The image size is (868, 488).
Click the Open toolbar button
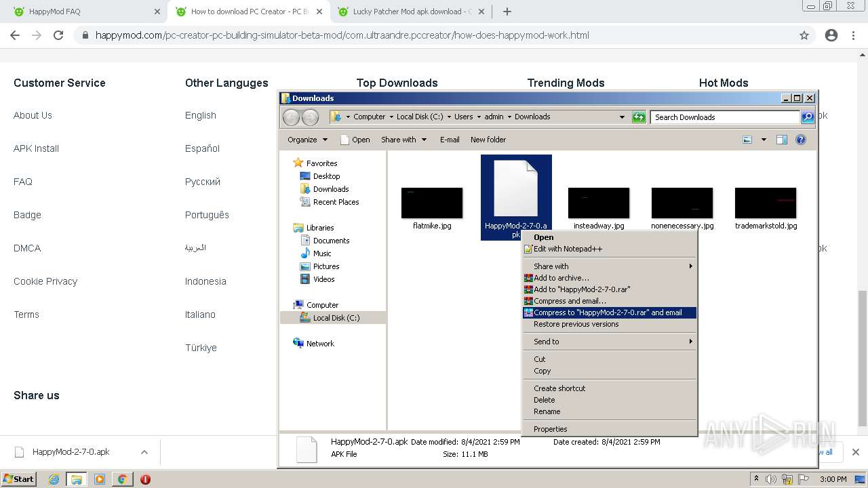[x=355, y=140]
